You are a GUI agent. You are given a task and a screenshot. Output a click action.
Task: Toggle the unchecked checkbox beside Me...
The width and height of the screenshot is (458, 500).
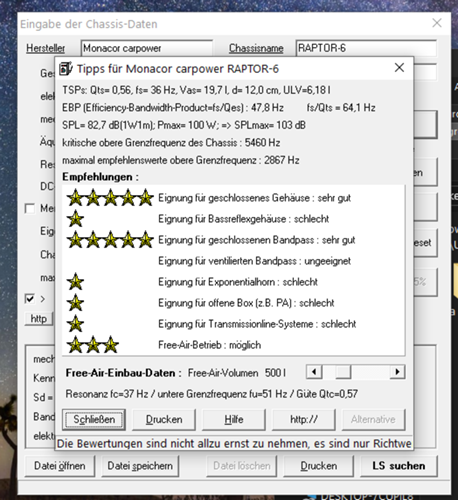30,209
